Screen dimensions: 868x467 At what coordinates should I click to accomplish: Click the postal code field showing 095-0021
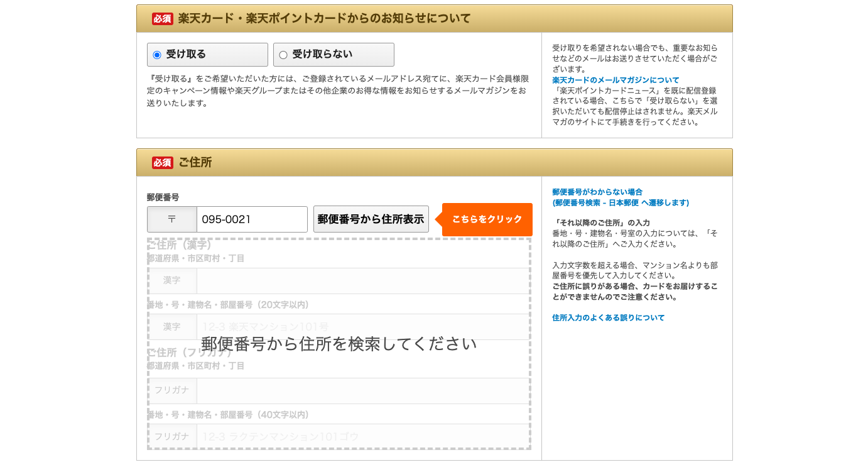[251, 219]
